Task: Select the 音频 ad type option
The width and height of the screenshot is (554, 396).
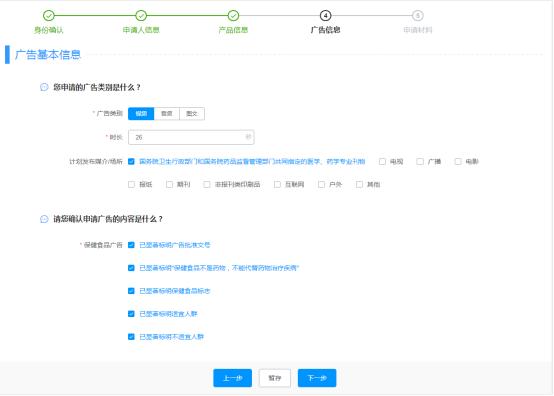Action: point(167,113)
